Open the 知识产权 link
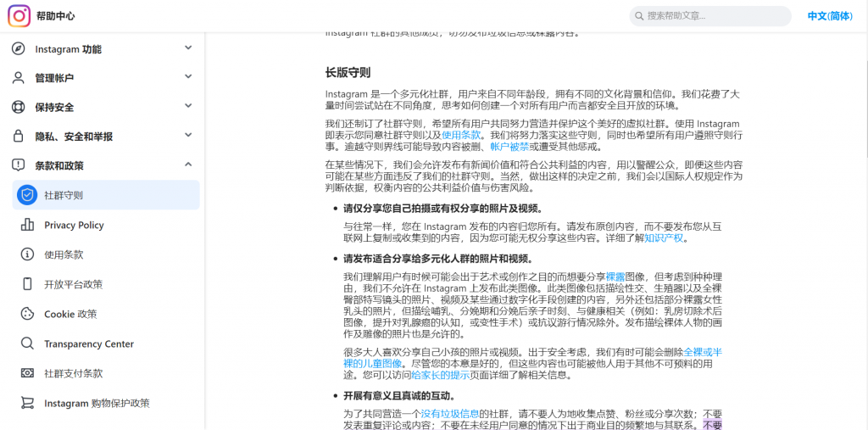This screenshot has width=868, height=430. coord(664,239)
